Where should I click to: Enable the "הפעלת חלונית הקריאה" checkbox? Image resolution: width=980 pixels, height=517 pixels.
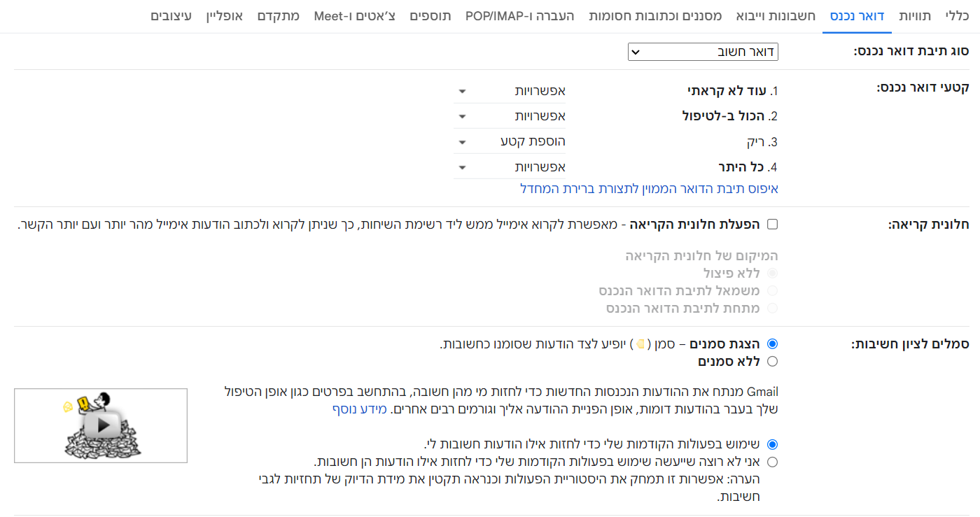(773, 225)
